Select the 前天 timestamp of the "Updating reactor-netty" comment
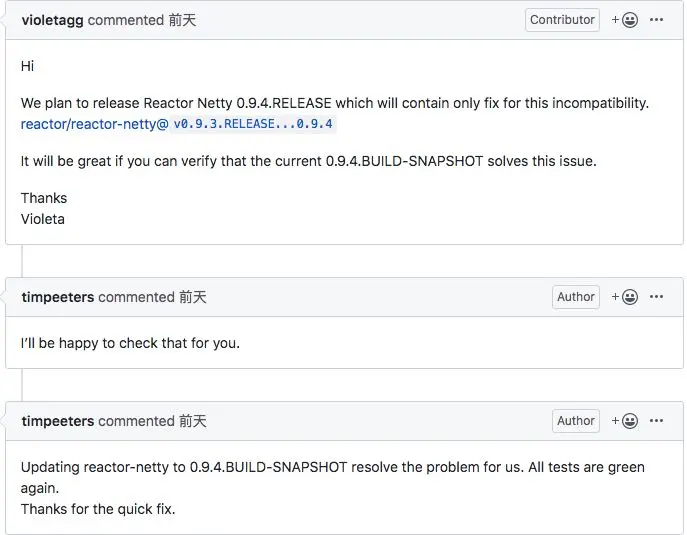 tap(192, 421)
